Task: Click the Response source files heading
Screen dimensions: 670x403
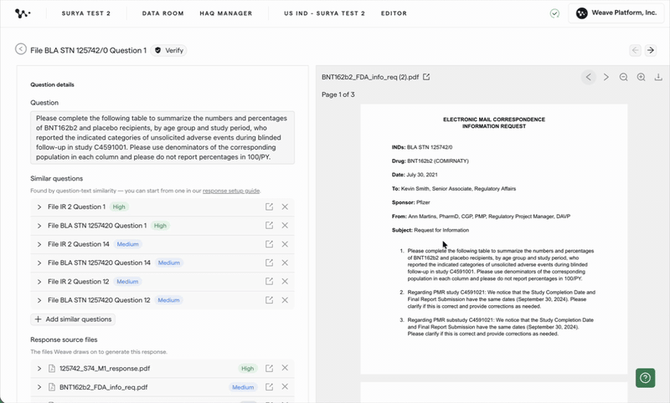Action: coord(64,340)
